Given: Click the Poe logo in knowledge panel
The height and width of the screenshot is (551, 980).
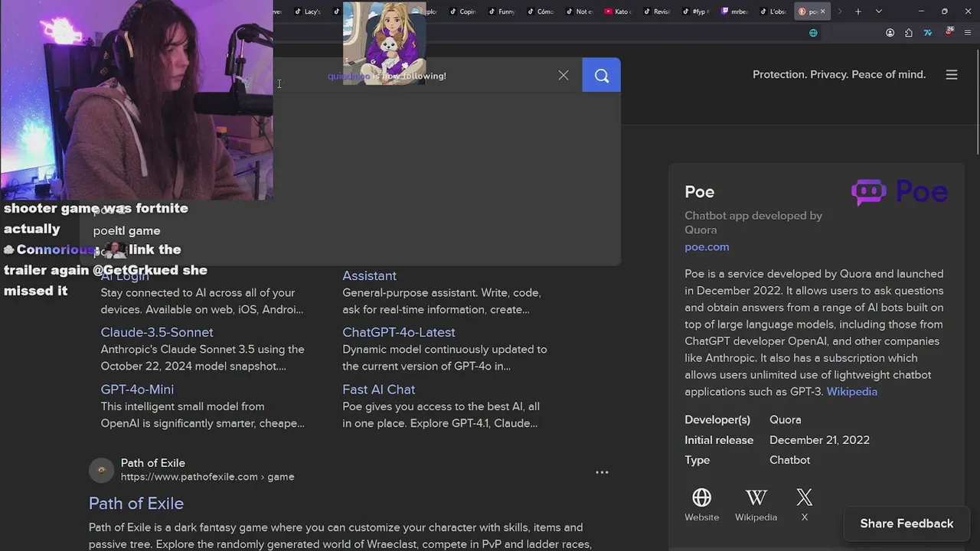Looking at the screenshot, I should click(x=900, y=192).
